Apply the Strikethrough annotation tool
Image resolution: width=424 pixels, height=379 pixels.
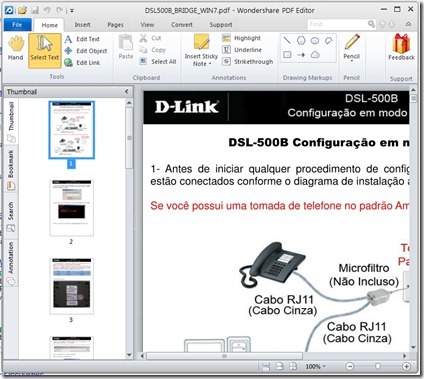(247, 61)
